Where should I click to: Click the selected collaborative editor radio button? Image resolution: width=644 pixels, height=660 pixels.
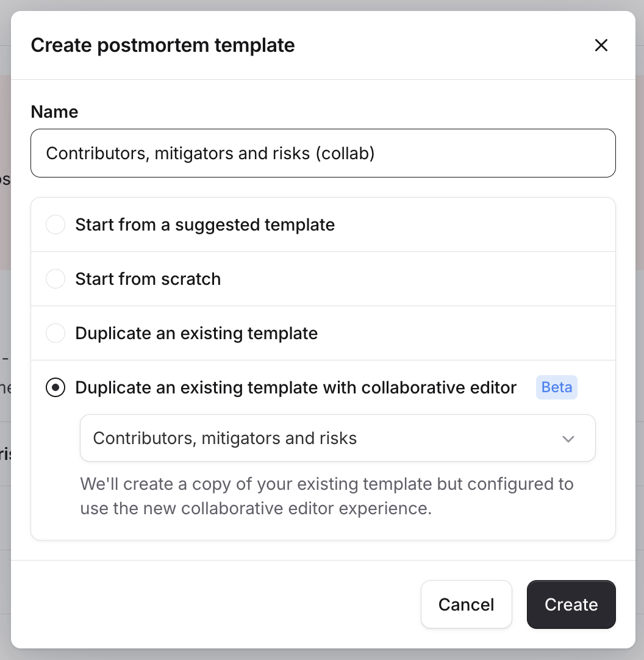pos(55,387)
